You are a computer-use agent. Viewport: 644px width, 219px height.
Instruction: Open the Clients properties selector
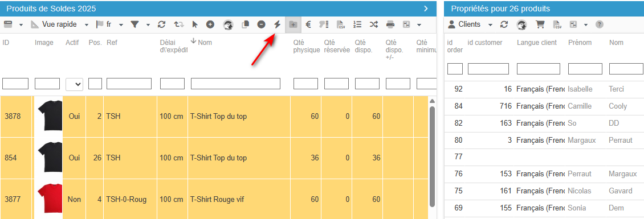coord(464,24)
